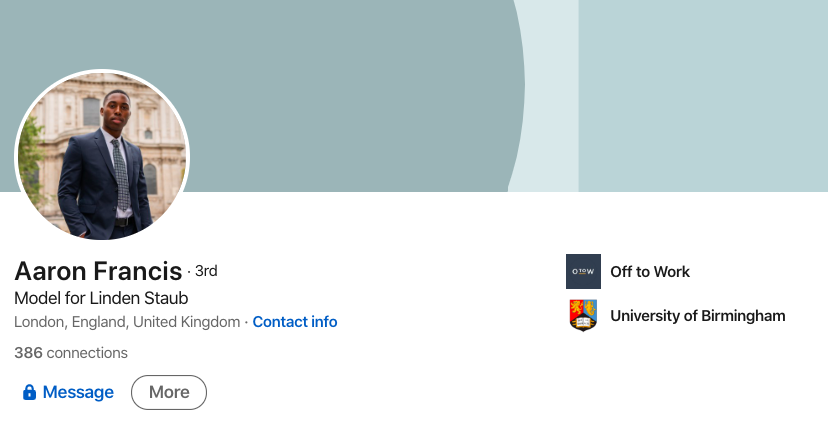
Task: Click the University of Birmingham crest icon
Action: click(x=583, y=315)
